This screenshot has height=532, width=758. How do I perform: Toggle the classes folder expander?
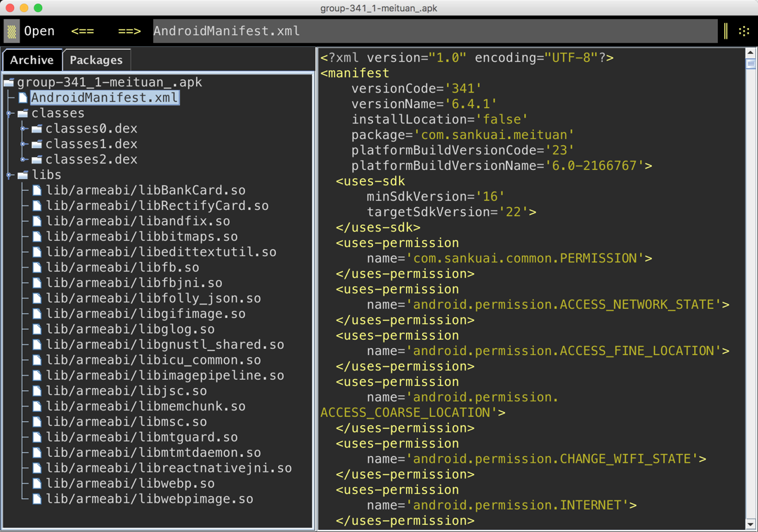9,114
